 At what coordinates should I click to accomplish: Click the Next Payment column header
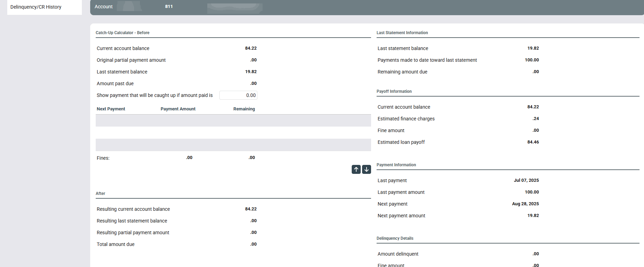tap(111, 109)
